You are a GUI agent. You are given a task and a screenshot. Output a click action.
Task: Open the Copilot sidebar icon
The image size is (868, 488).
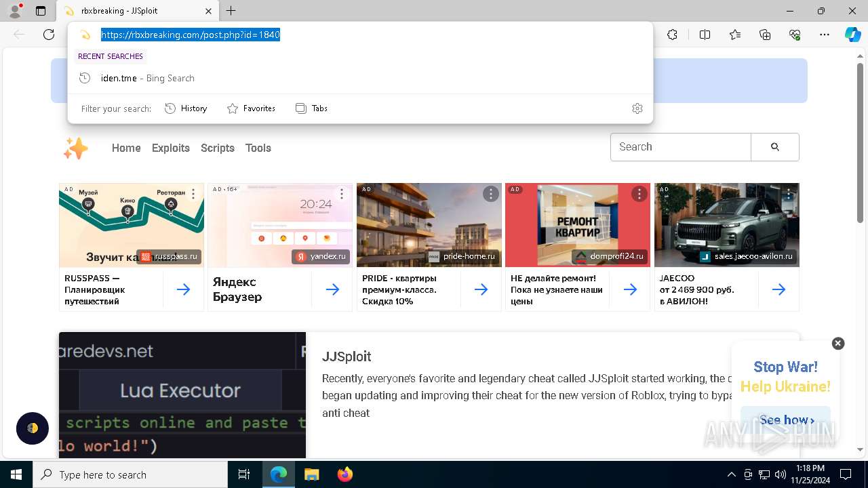(852, 35)
